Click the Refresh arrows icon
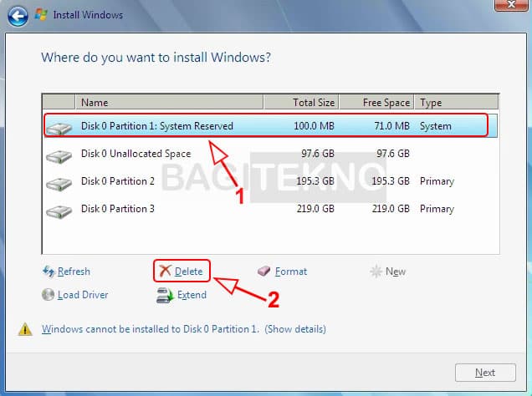Image resolution: width=532 pixels, height=396 pixels. pos(49,272)
